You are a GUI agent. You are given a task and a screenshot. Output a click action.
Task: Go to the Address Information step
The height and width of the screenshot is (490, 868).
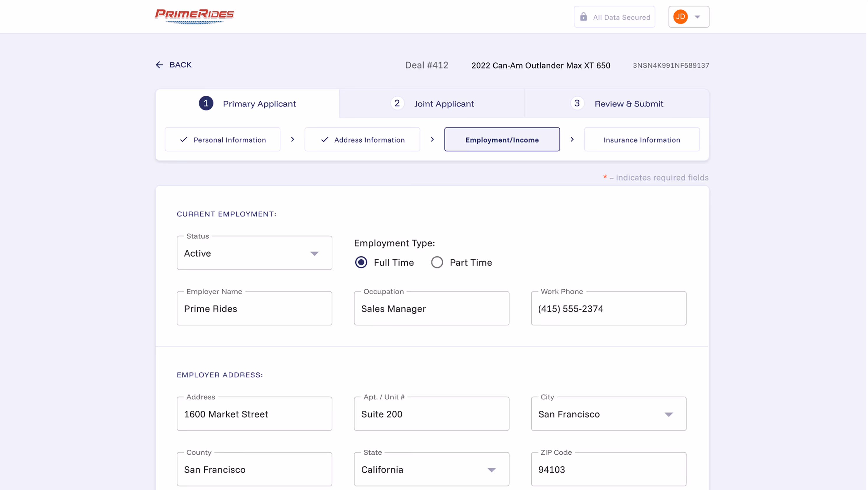coord(362,139)
